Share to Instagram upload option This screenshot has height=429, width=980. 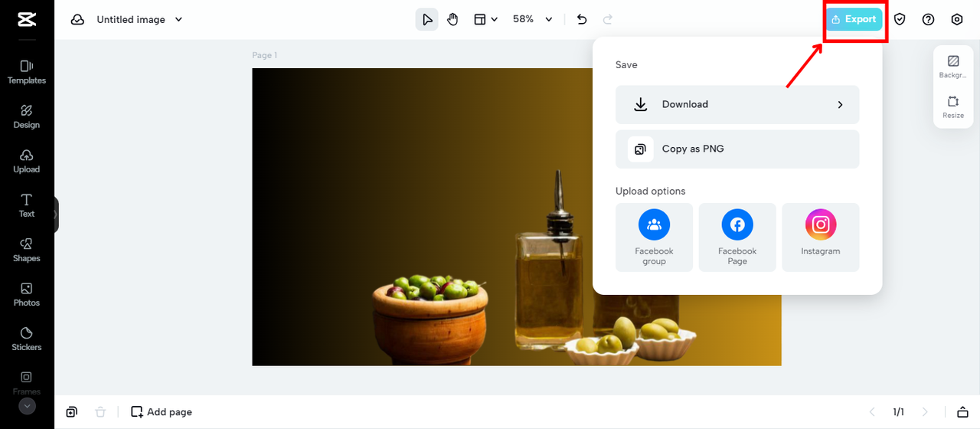point(820,237)
